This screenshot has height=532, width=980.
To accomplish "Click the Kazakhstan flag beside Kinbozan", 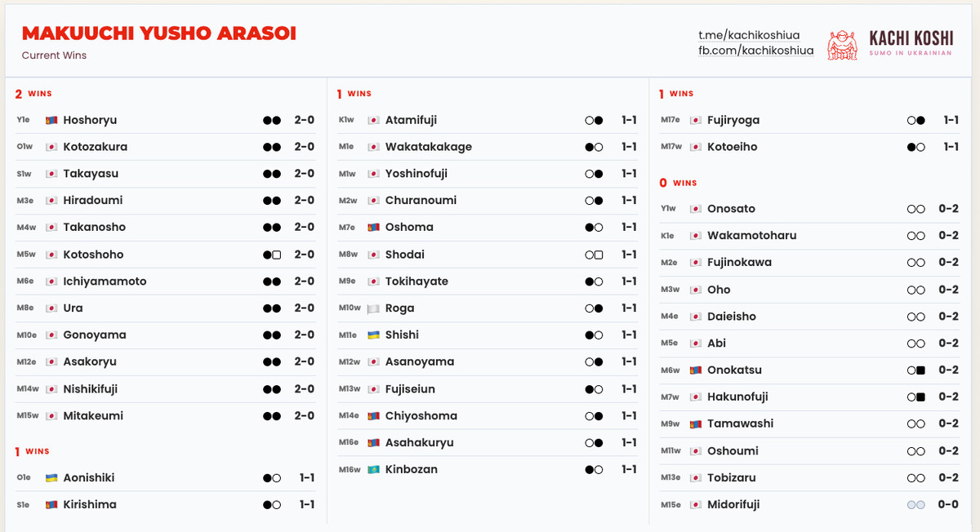I will 374,469.
